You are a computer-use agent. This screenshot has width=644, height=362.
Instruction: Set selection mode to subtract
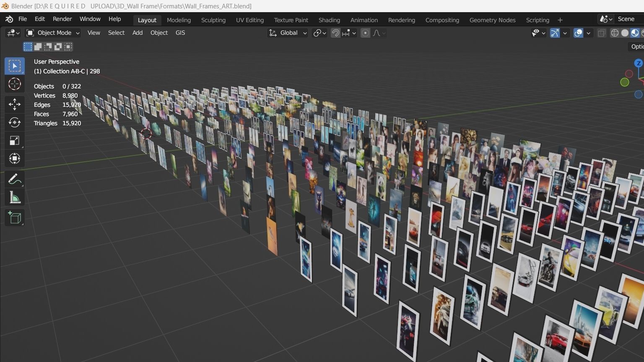48,47
